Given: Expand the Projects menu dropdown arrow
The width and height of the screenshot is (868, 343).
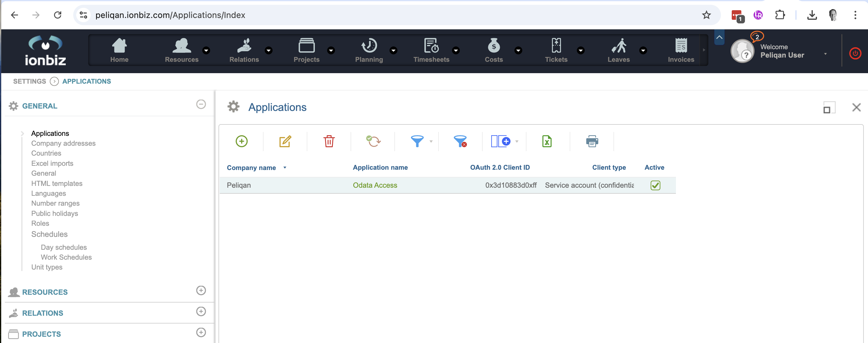Looking at the screenshot, I should [x=331, y=50].
